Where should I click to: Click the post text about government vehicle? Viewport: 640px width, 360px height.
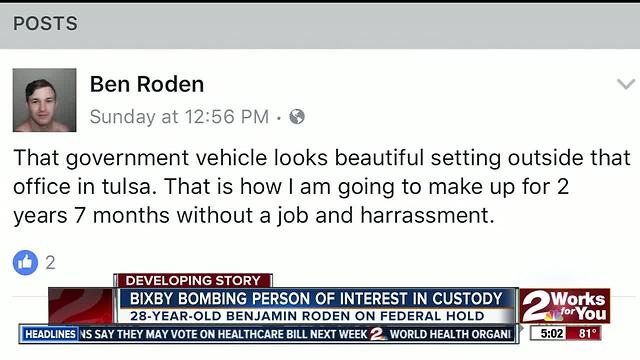click(x=322, y=187)
